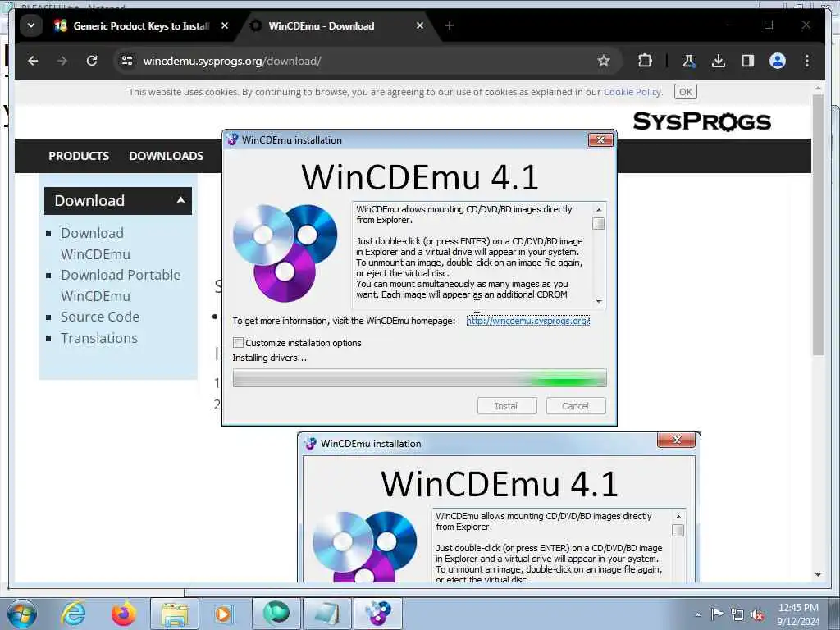
Task: Open the Chrome profile avatar
Action: 778,61
